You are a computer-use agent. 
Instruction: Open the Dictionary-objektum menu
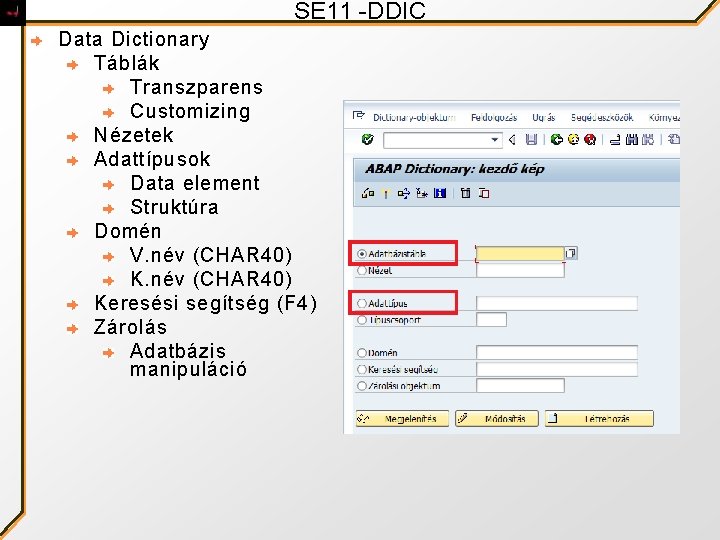pyautogui.click(x=414, y=118)
